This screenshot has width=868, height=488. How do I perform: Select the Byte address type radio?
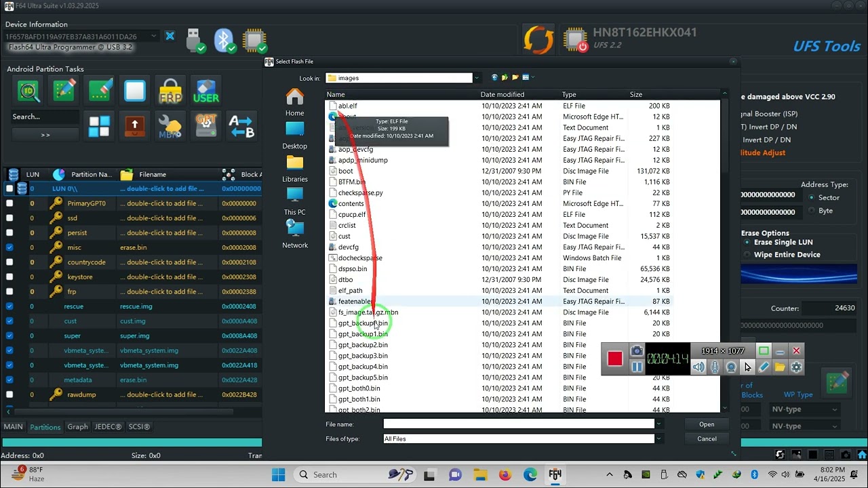(x=812, y=211)
